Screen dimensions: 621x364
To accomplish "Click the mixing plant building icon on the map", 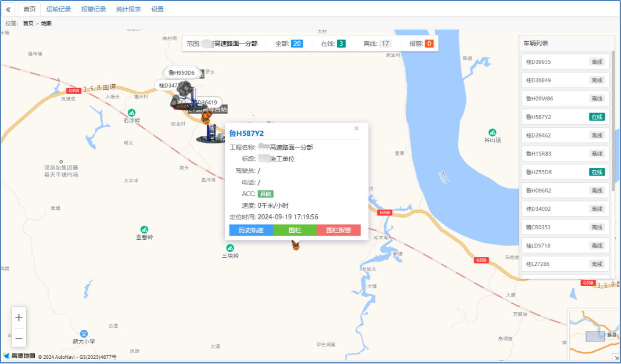I will click(x=211, y=133).
